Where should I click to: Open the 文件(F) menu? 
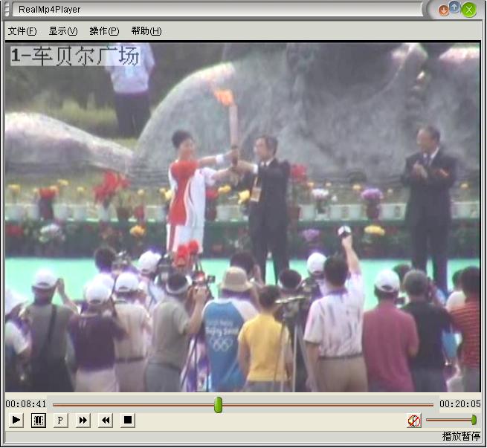[22, 31]
